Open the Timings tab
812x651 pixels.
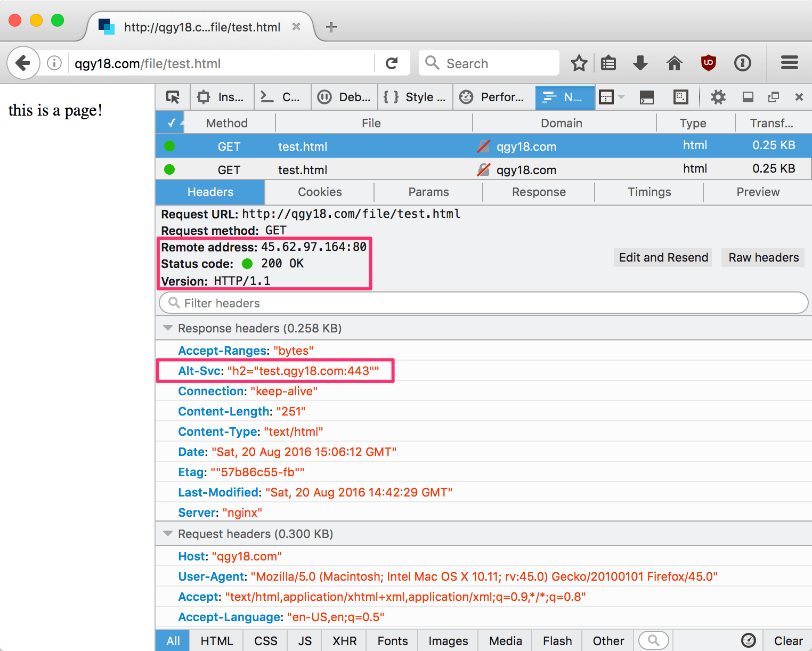pos(649,192)
